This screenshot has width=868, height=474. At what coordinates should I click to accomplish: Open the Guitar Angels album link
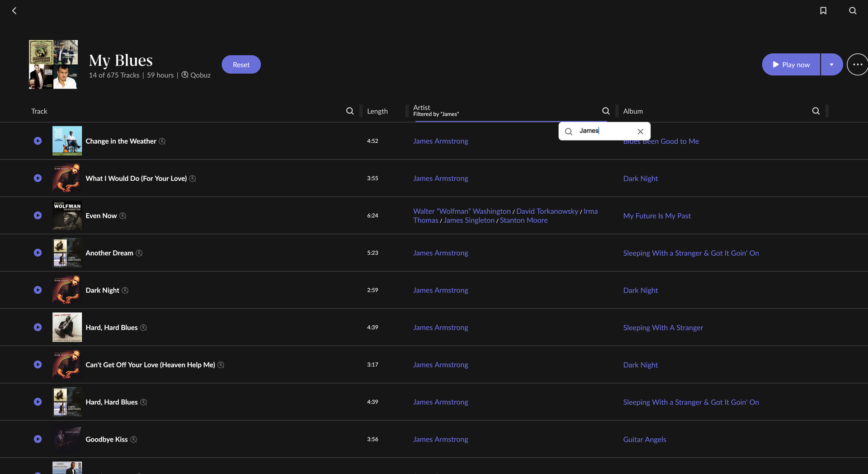[644, 439]
